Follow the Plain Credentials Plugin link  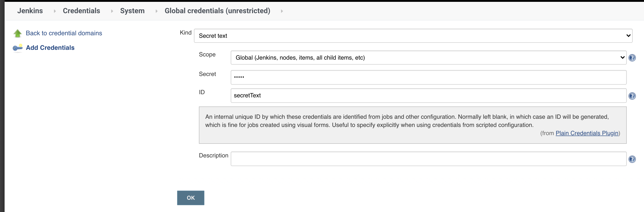pos(587,133)
